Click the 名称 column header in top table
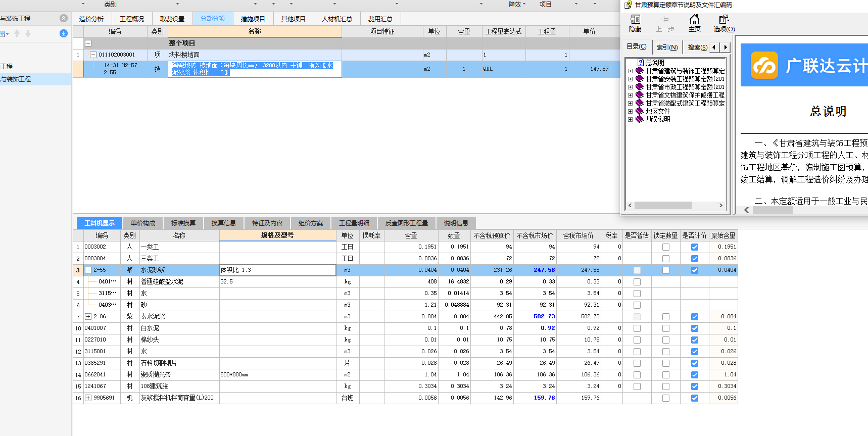Image resolution: width=868 pixels, height=436 pixels. (x=255, y=31)
